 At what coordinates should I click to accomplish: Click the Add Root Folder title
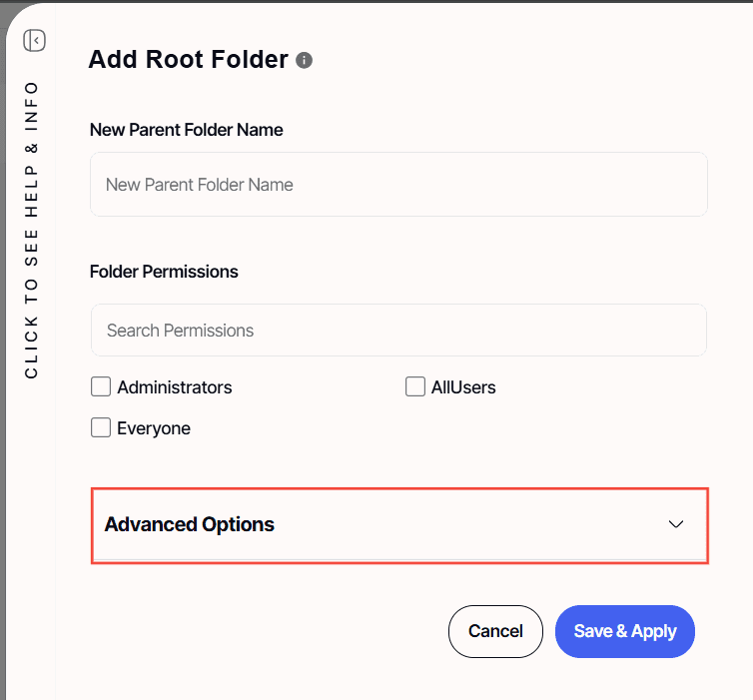(x=188, y=59)
